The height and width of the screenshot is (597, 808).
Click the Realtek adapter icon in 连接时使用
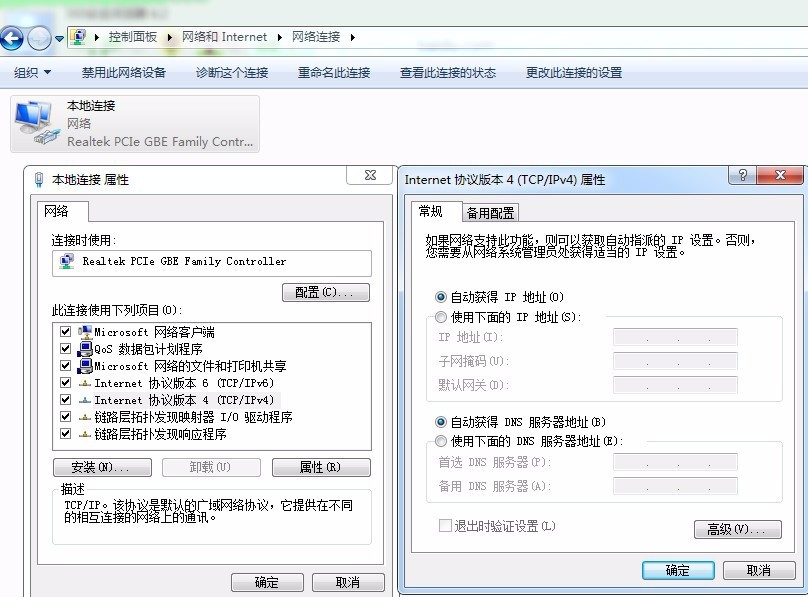click(66, 261)
